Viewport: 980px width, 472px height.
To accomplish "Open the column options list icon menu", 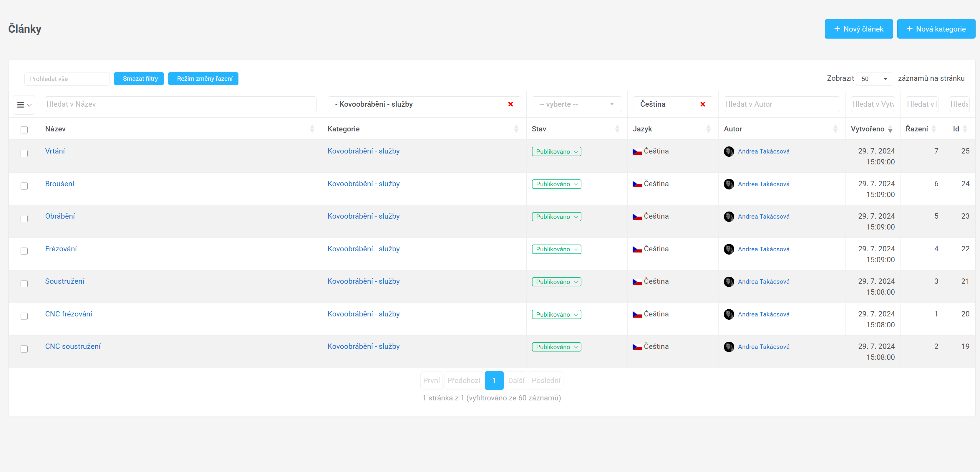I will tap(24, 105).
